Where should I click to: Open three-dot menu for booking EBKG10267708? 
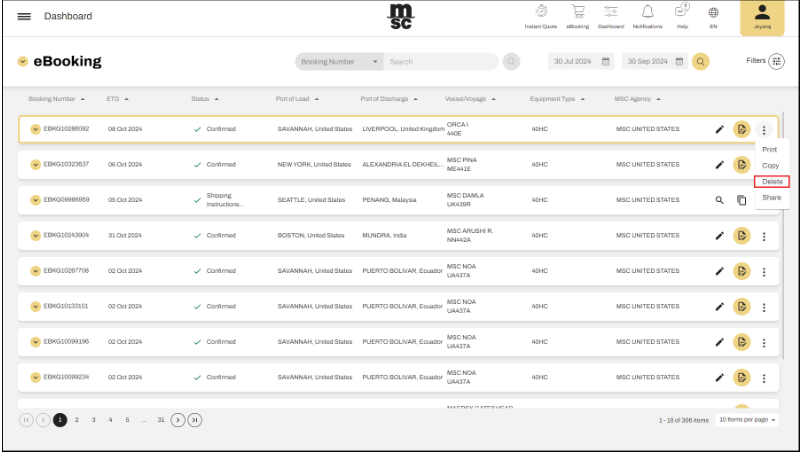764,272
